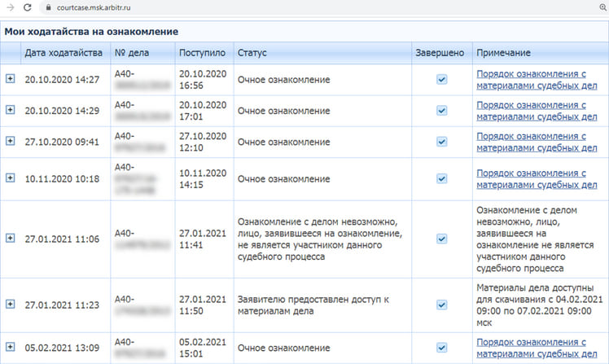Image resolution: width=609 pixels, height=364 pixels.
Task: Toggle Завершено checkbox for 05.02.2021 13:09 row
Action: click(441, 347)
